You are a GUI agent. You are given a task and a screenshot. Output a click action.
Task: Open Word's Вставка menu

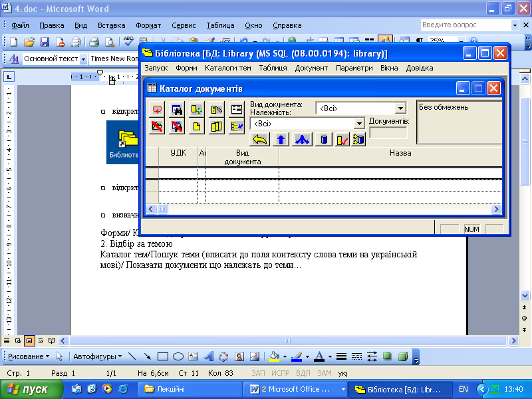pyautogui.click(x=111, y=25)
